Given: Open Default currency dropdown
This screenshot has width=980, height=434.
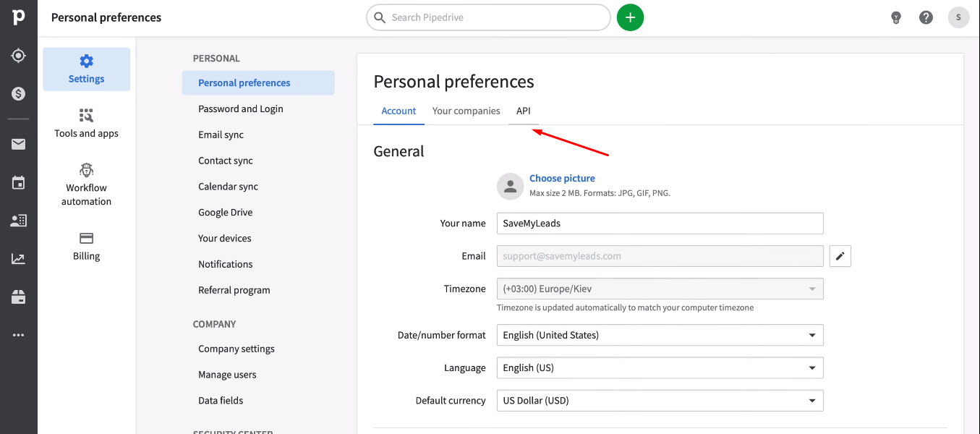Looking at the screenshot, I should tap(660, 400).
